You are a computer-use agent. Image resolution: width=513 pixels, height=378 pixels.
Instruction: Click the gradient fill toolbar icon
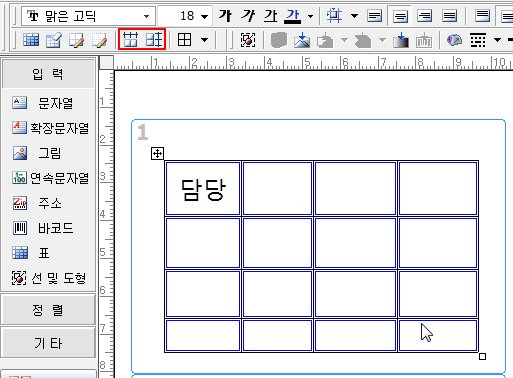401,40
